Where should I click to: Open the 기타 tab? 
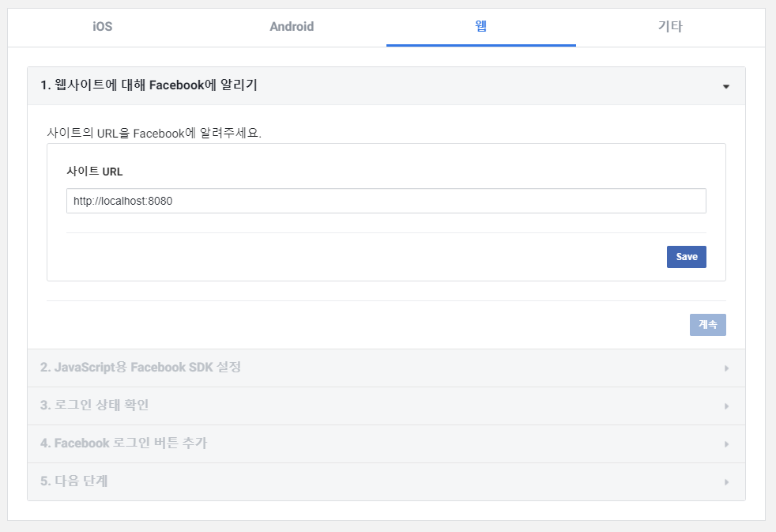(670, 27)
